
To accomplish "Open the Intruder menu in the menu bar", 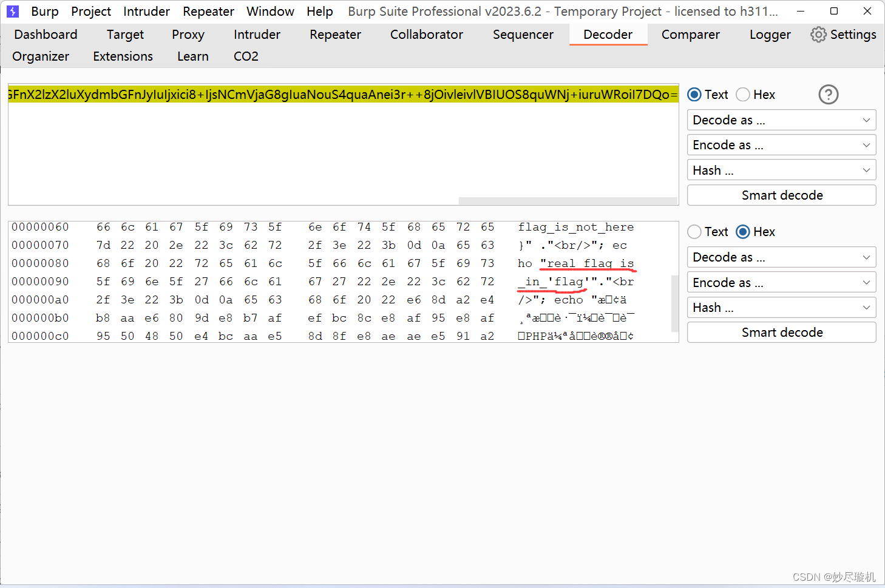I will [146, 11].
